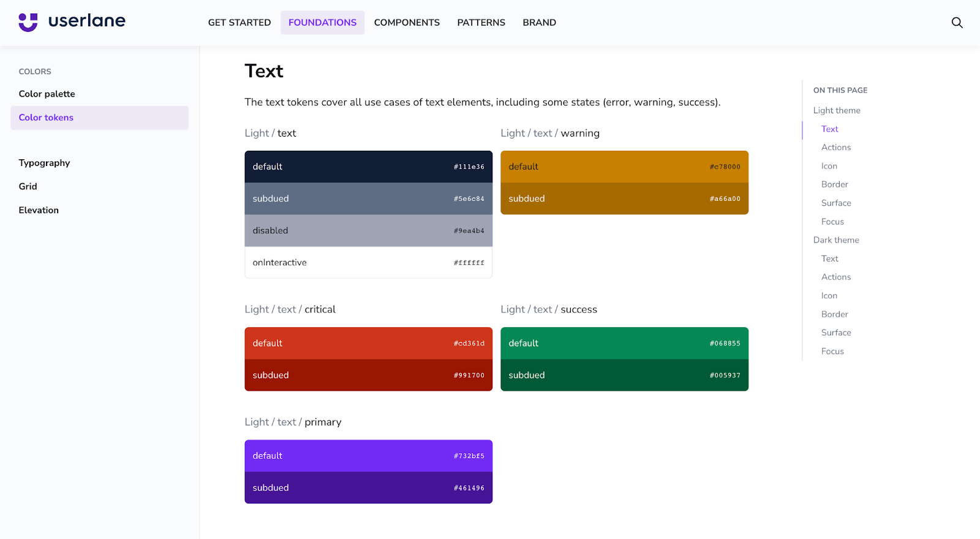Jump to Light theme Surface anchor
The height and width of the screenshot is (539, 980).
(835, 203)
